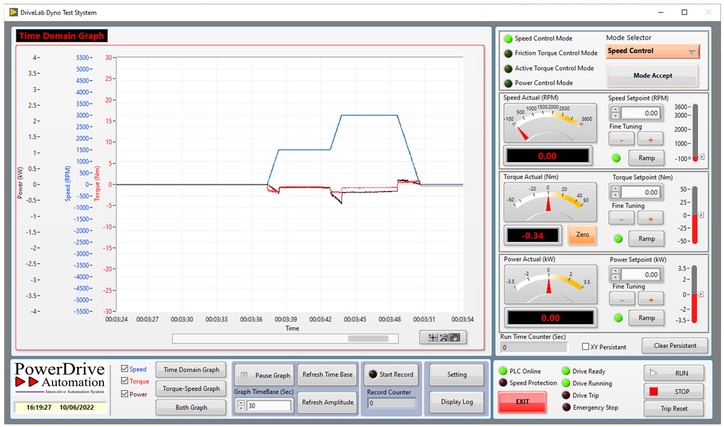Click the Friction Torque Control Mode LED

(508, 54)
